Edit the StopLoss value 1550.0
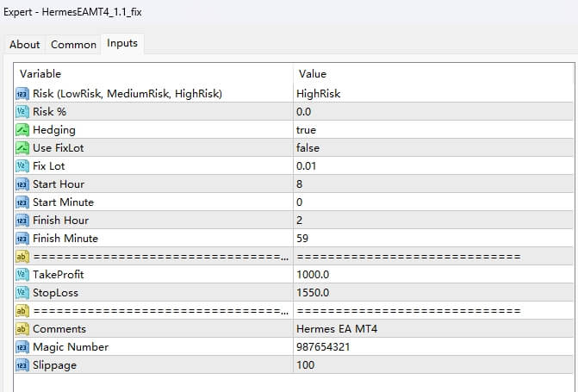578x392 pixels. [433, 292]
